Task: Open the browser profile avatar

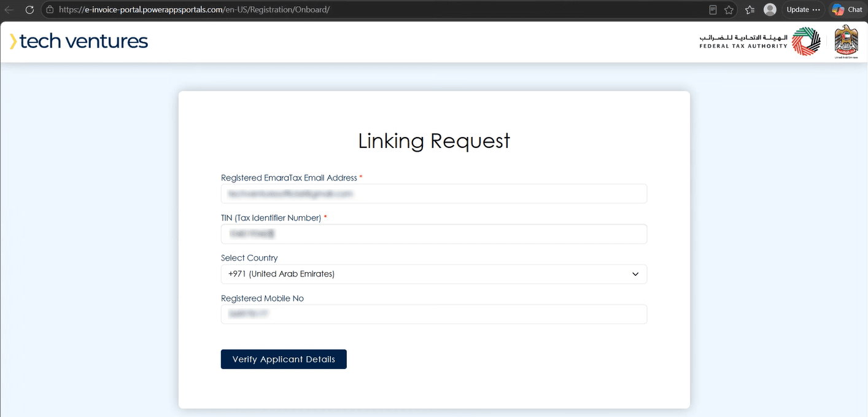Action: (x=770, y=10)
